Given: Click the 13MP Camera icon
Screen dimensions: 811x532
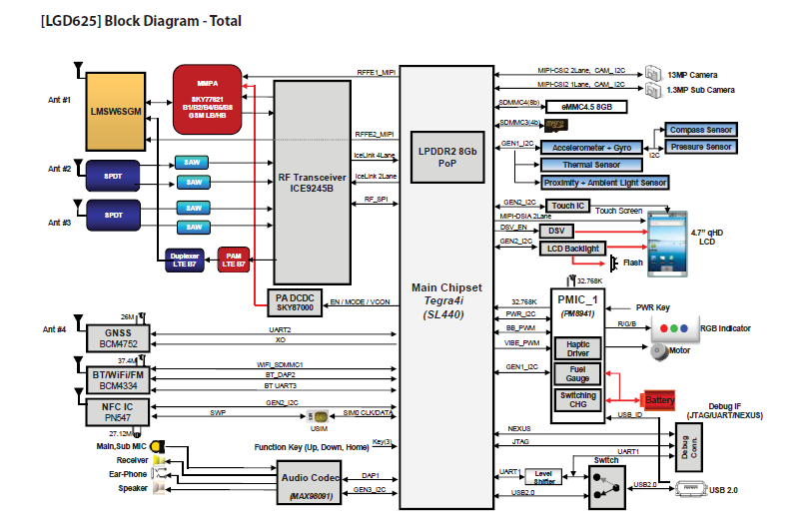Looking at the screenshot, I should point(653,74).
